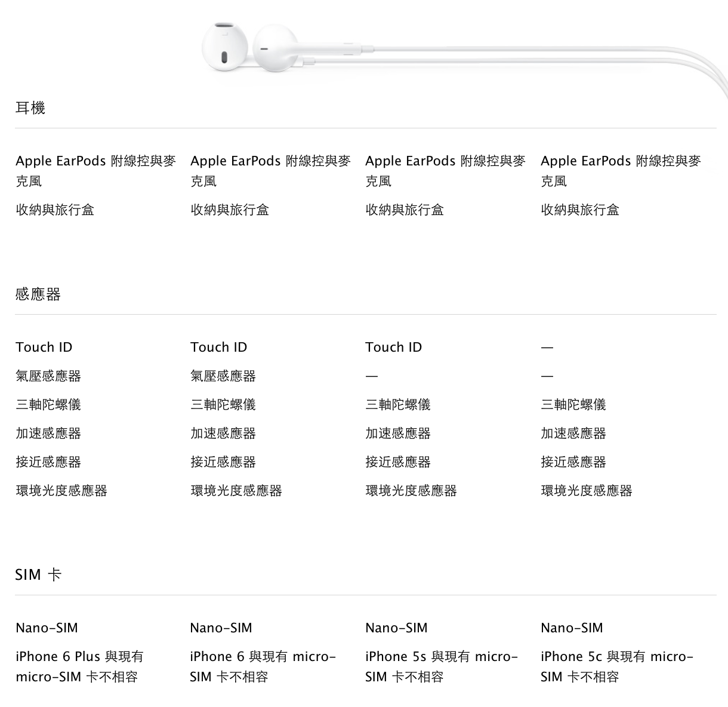Click 加速感應器 in the iPhone 6 column
Screen dimensions: 728x707
(x=223, y=434)
